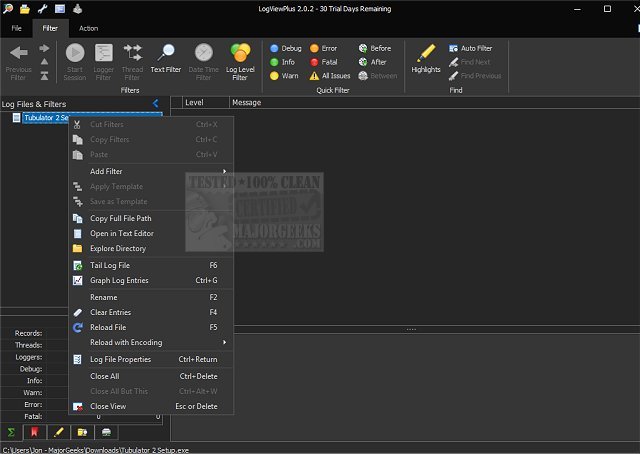640x454 pixels.
Task: Apply the Info quick filter
Action: [282, 62]
